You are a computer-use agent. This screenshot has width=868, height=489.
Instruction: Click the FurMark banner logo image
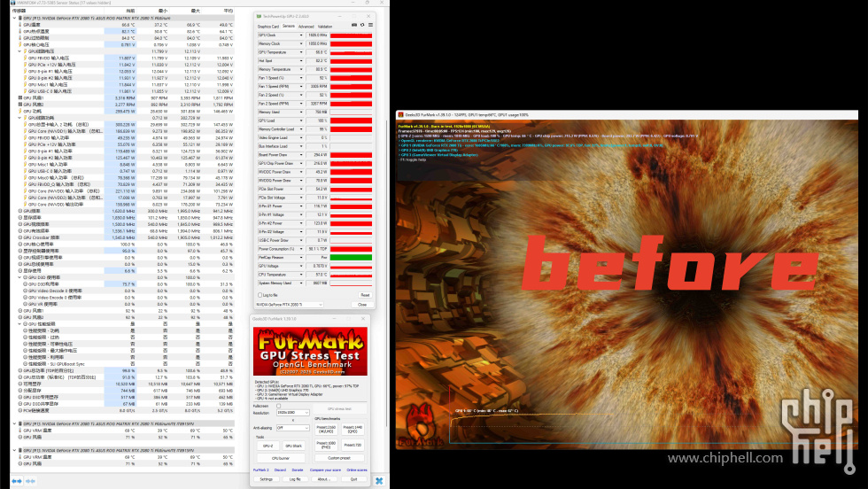(x=310, y=351)
